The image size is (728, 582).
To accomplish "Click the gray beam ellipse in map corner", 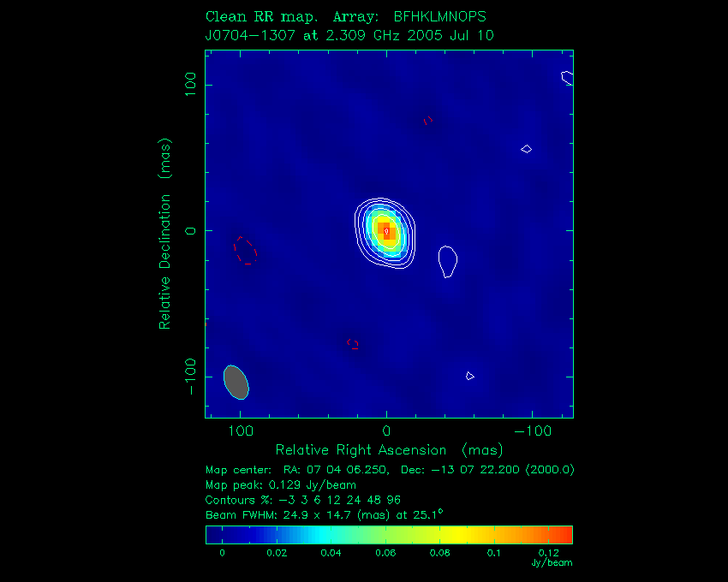I will tap(236, 383).
